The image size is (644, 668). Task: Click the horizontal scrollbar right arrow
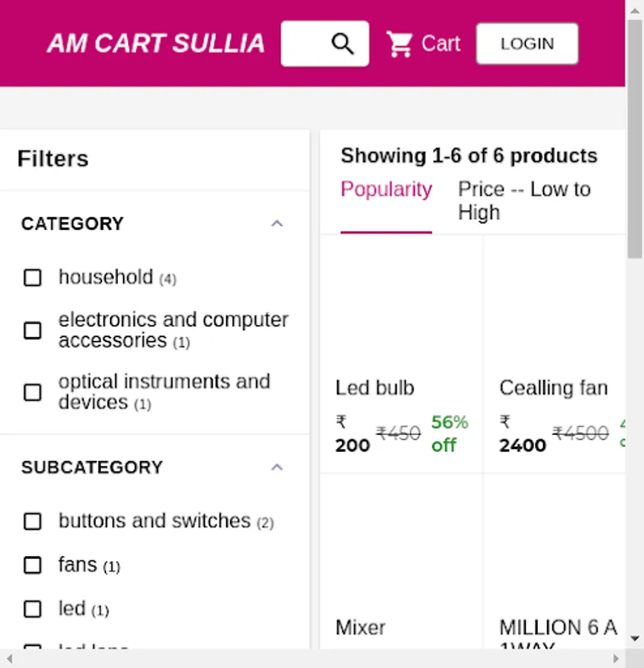pyautogui.click(x=616, y=658)
